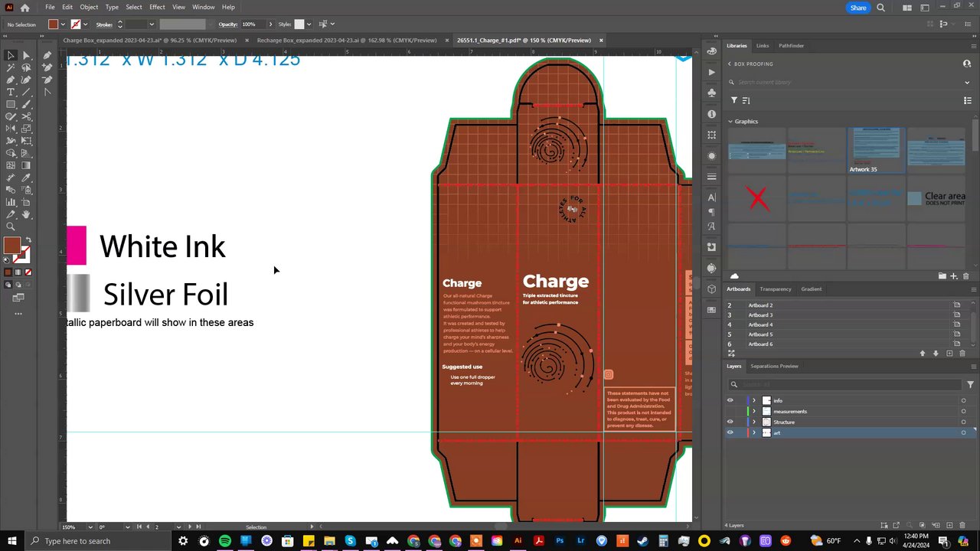
Task: Select the Hand tool
Action: pos(26,215)
